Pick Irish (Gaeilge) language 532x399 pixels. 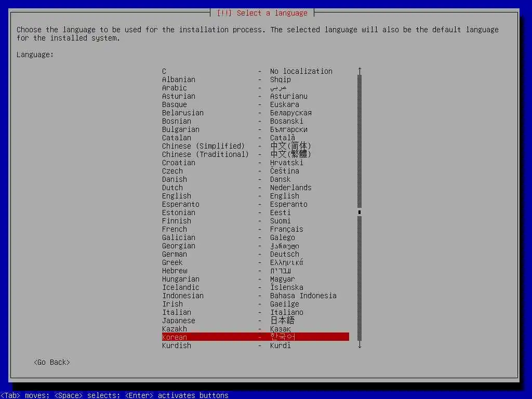click(x=256, y=304)
